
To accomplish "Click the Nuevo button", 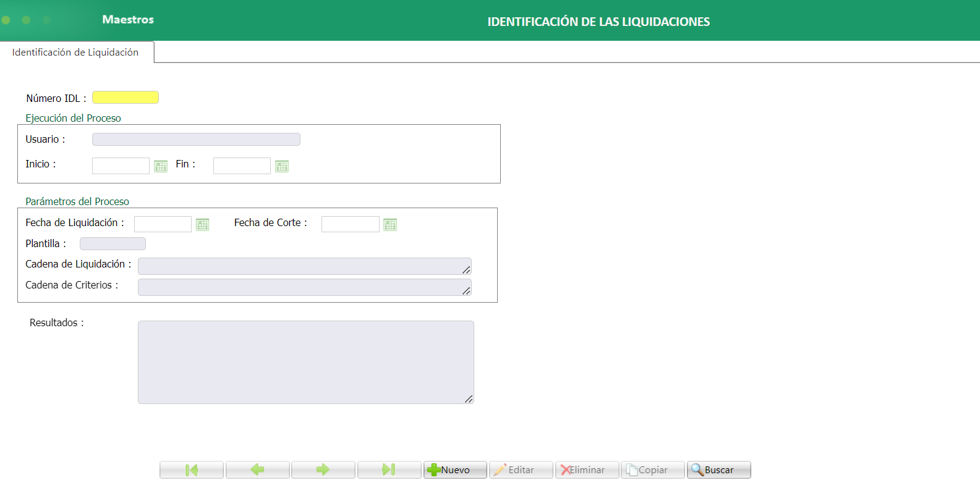I will pyautogui.click(x=455, y=469).
